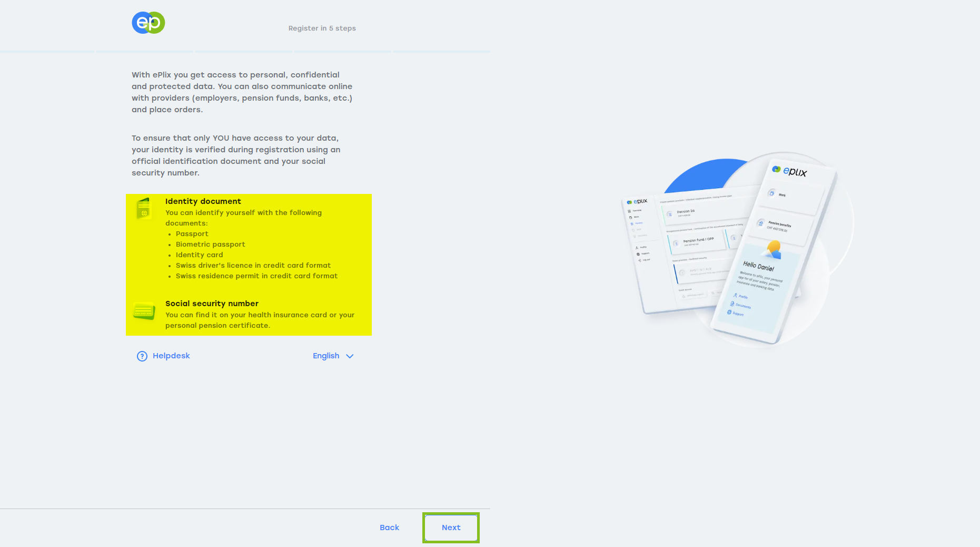Click the green card icon beside Social security number
Image resolution: width=980 pixels, height=547 pixels.
(x=143, y=310)
